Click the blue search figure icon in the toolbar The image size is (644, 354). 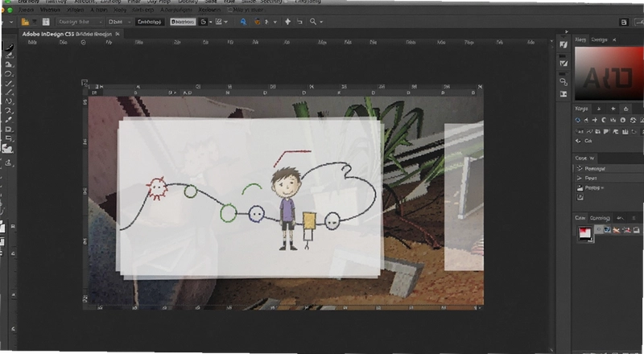point(243,22)
